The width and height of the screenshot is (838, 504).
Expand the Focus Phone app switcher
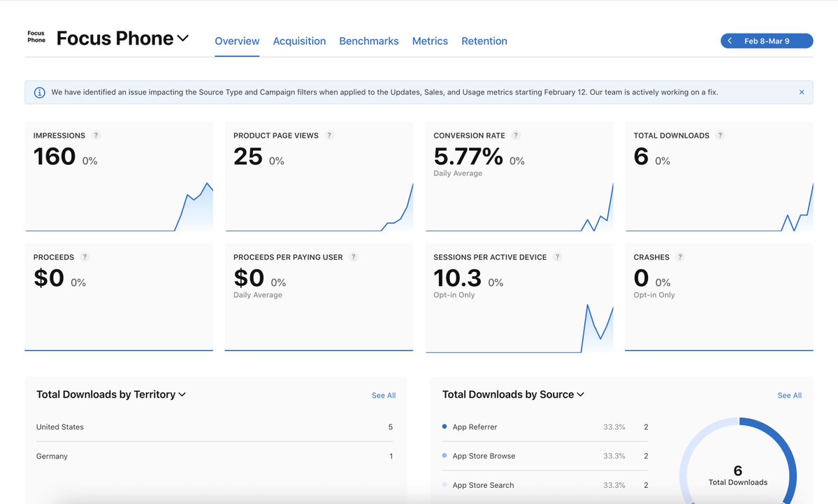pyautogui.click(x=183, y=38)
